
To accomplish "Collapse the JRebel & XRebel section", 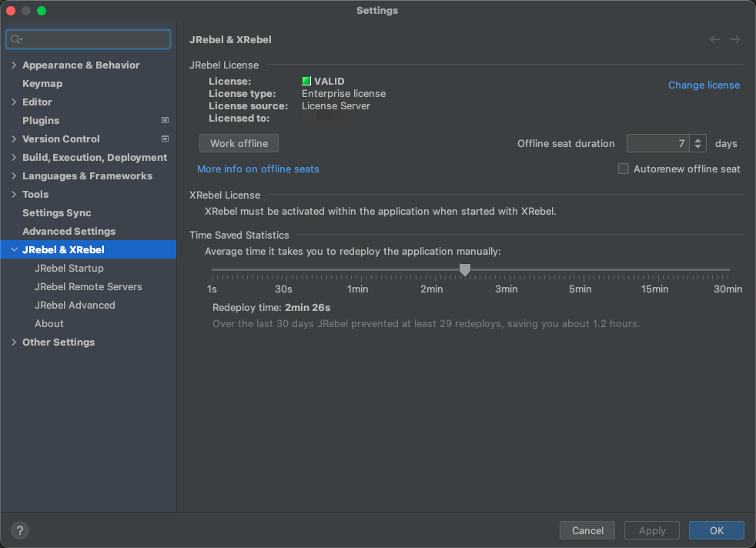I will 14,249.
